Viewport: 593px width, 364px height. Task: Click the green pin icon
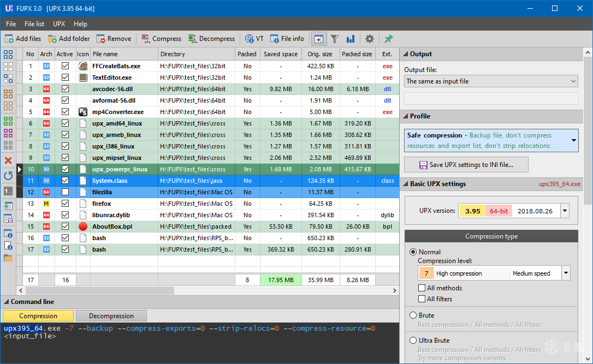[388, 39]
